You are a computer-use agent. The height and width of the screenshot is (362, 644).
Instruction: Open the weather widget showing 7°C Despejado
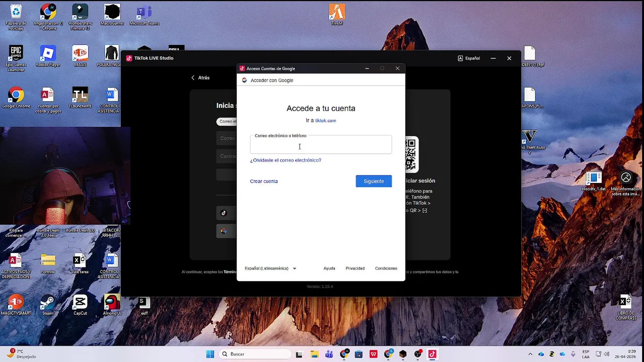(x=21, y=354)
